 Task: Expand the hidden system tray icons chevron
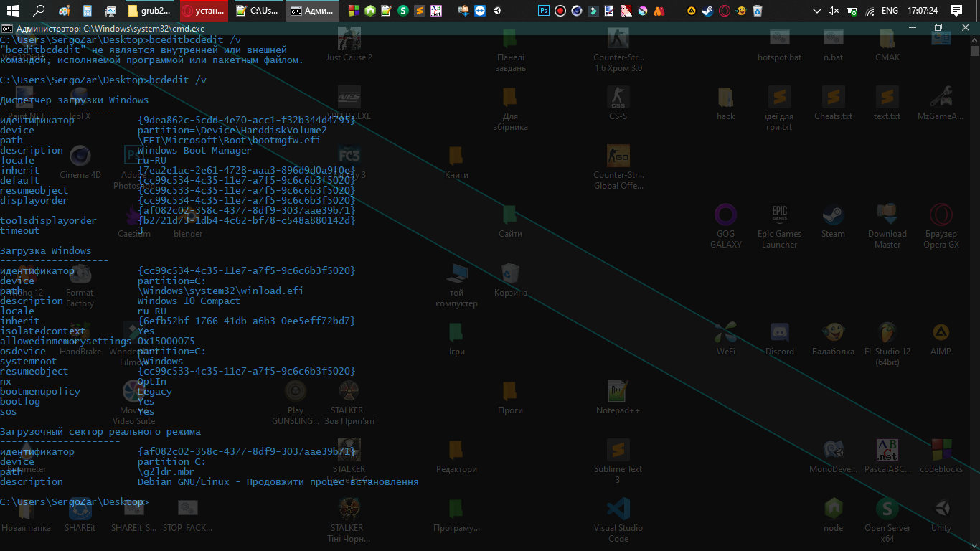[x=816, y=11]
